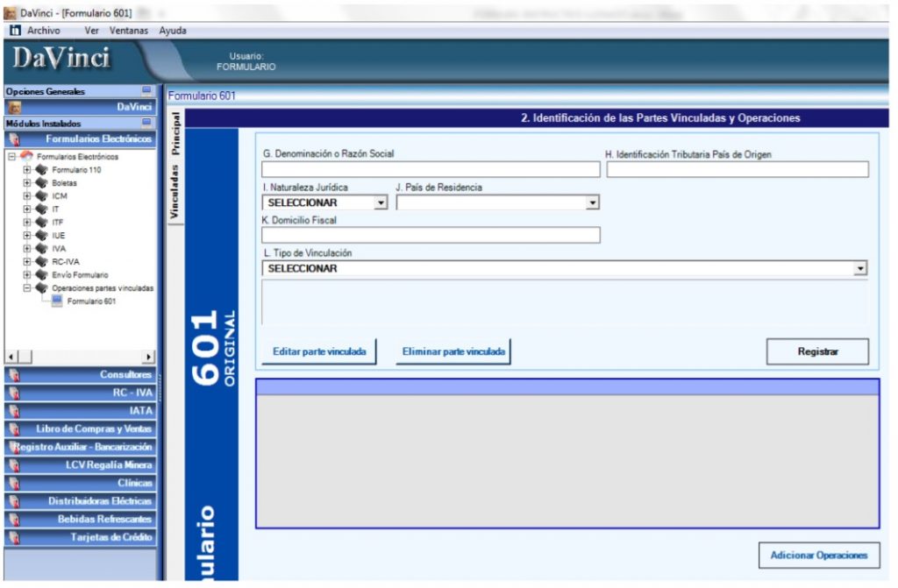The width and height of the screenshot is (898, 588).
Task: Open the Tipo de Vinculación dropdown
Action: (x=860, y=269)
